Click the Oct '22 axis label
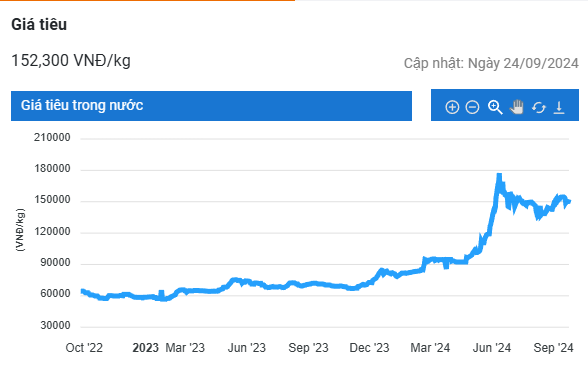 (x=84, y=348)
